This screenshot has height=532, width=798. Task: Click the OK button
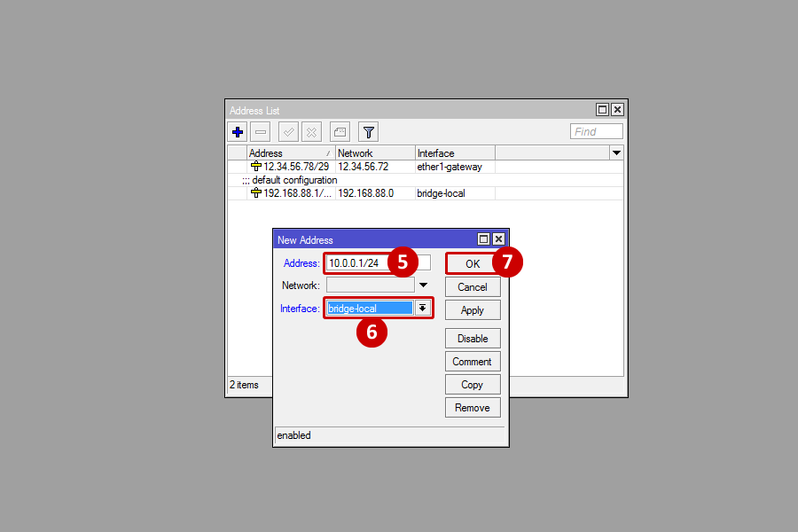[473, 263]
